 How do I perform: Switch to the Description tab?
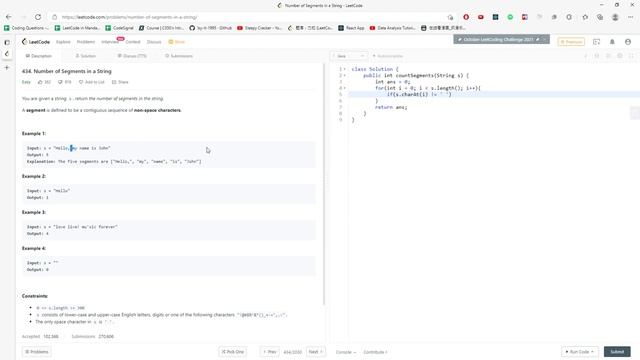(39, 56)
